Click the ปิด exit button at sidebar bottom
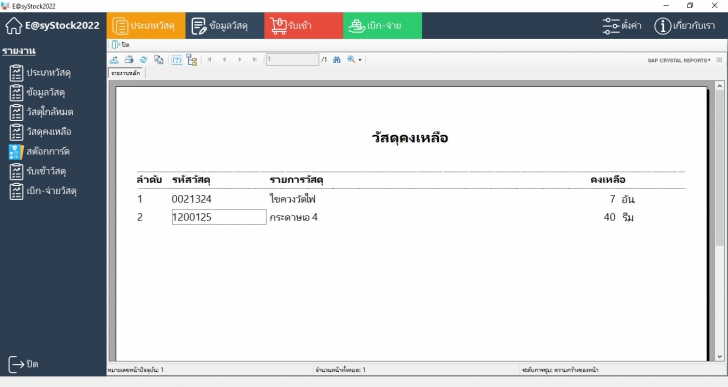This screenshot has height=387, width=728. (23, 364)
